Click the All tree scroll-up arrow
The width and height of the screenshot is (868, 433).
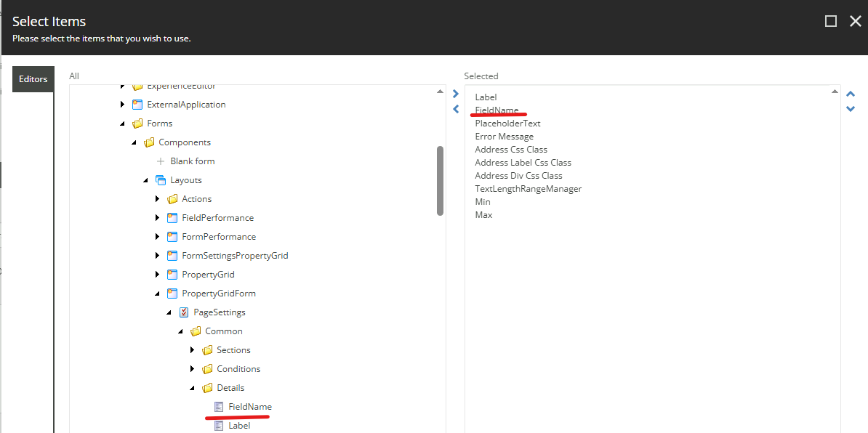coord(440,92)
